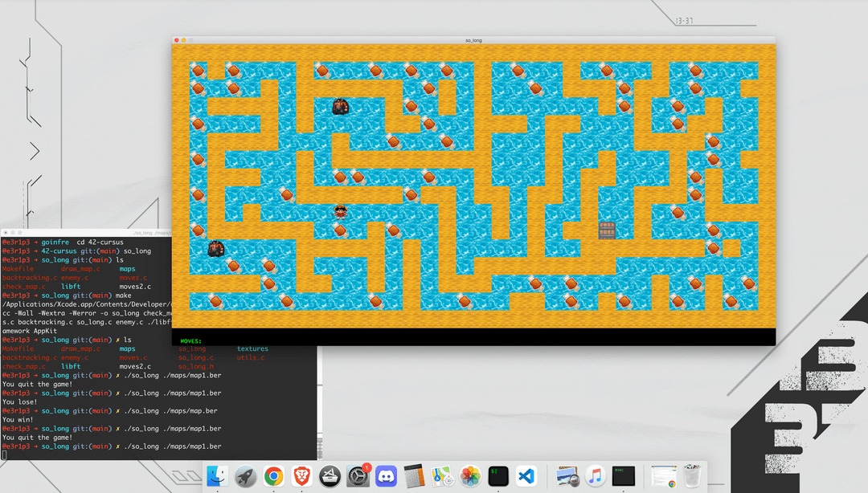868x493 pixels.
Task: Open Trash in the dock
Action: click(692, 476)
